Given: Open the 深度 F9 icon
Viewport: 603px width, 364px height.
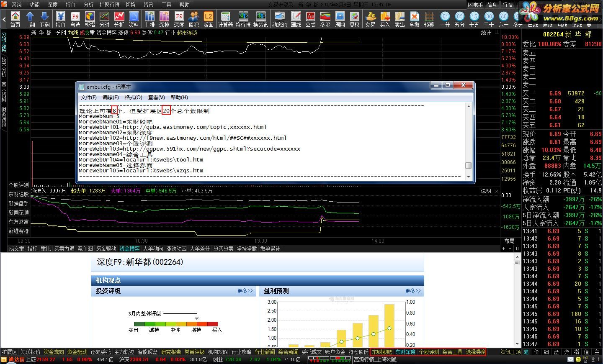Looking at the screenshot, I should tap(179, 19).
